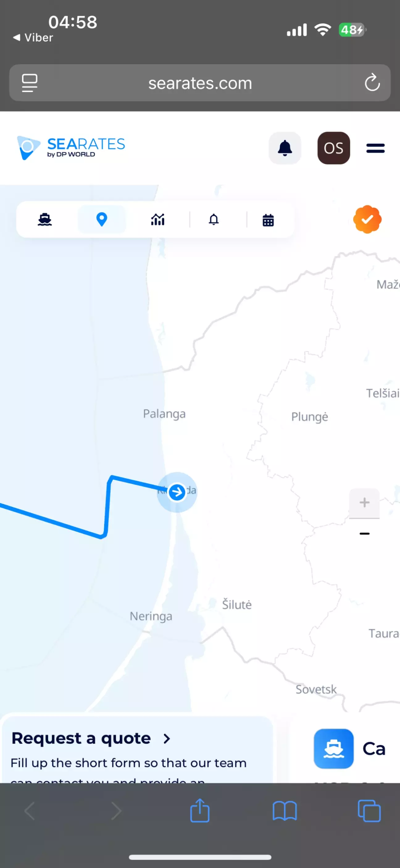This screenshot has width=400, height=868.
Task: Open notifications bell in header
Action: (285, 148)
